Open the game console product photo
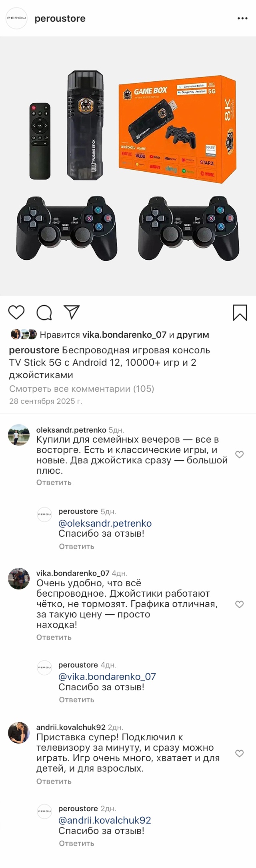The width and height of the screenshot is (256, 868). point(128,166)
